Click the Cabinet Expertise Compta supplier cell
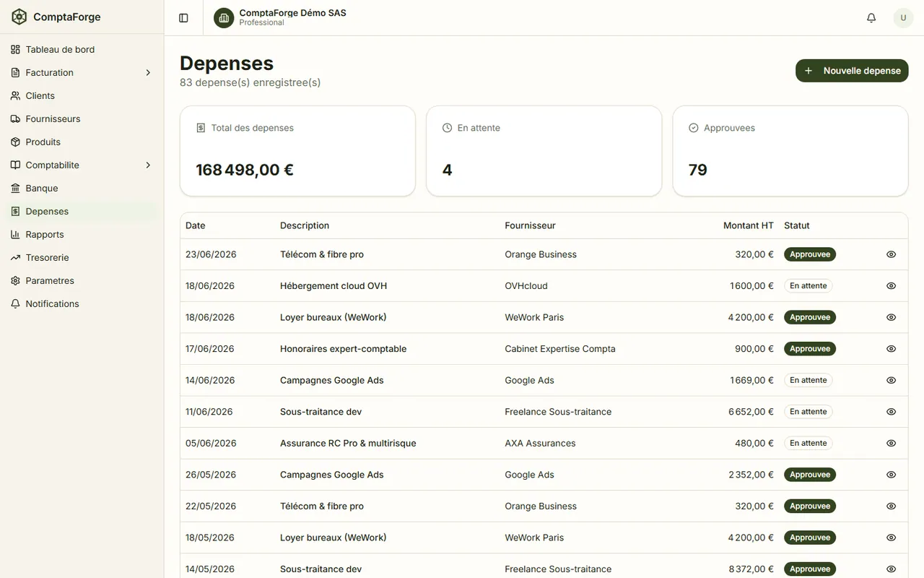The height and width of the screenshot is (578, 924). point(560,349)
